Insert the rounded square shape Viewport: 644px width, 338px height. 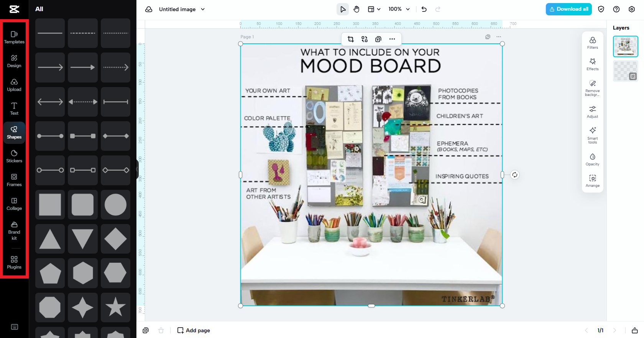(83, 205)
